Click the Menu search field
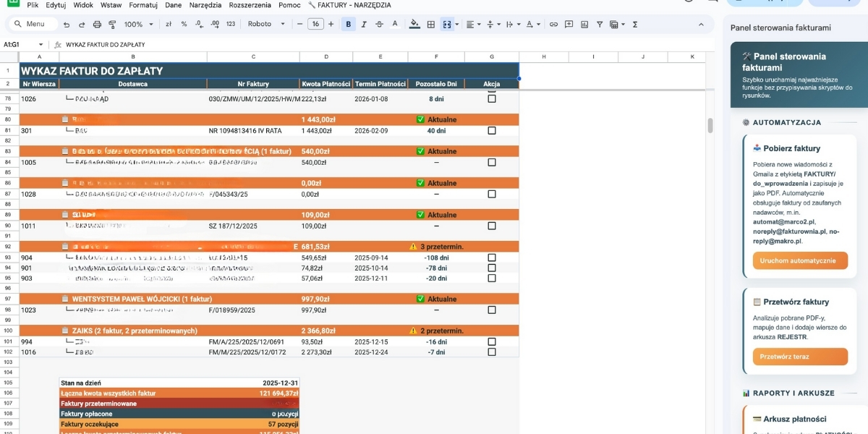 (x=34, y=24)
